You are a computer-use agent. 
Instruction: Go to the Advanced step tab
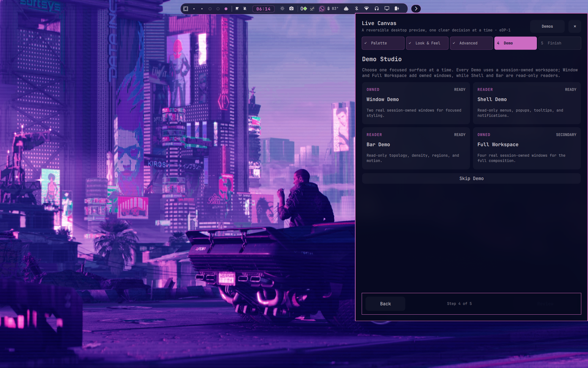click(x=472, y=43)
